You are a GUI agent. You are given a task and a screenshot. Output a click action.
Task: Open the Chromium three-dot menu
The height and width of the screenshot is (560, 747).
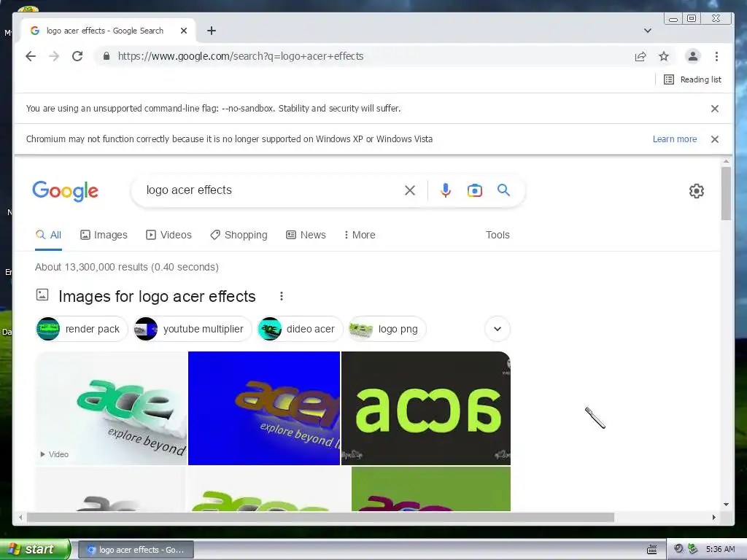[x=716, y=56]
